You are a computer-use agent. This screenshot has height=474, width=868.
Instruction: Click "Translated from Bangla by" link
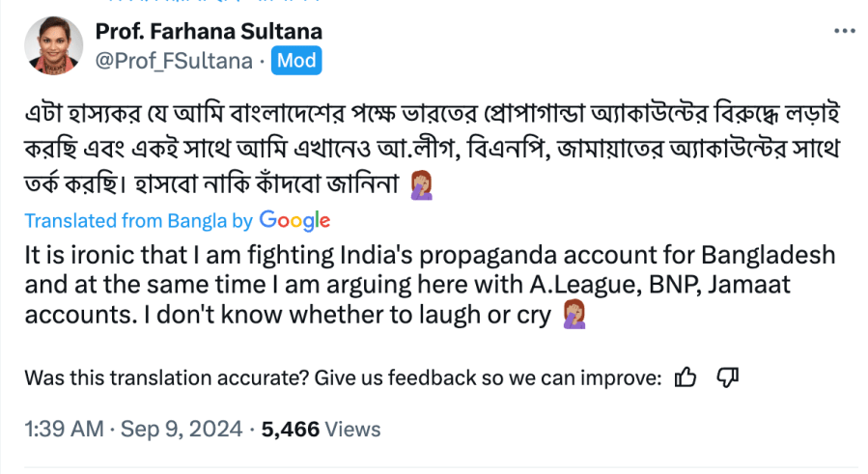[x=138, y=221]
